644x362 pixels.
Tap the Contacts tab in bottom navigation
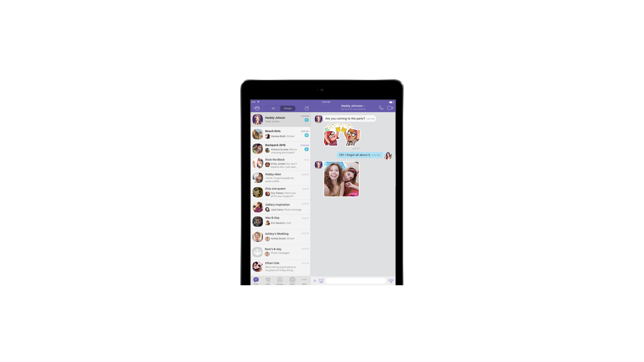pyautogui.click(x=279, y=280)
